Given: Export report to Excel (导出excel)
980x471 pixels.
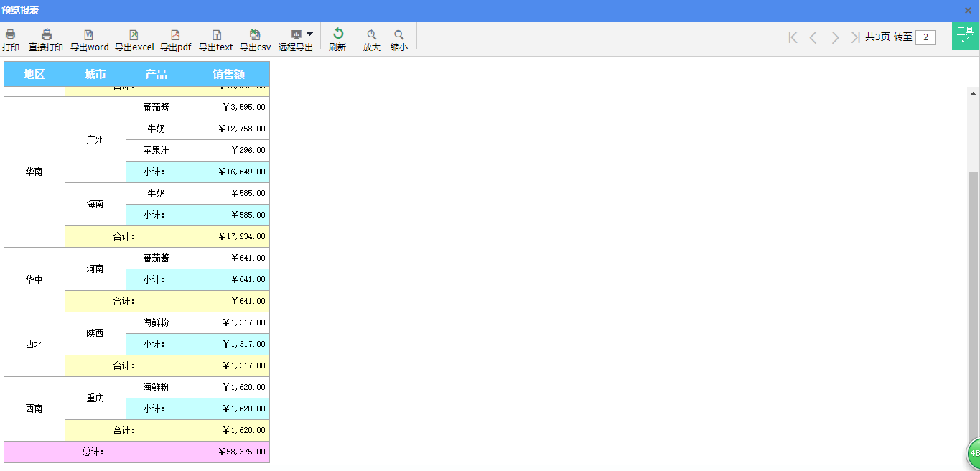Looking at the screenshot, I should coord(134,39).
